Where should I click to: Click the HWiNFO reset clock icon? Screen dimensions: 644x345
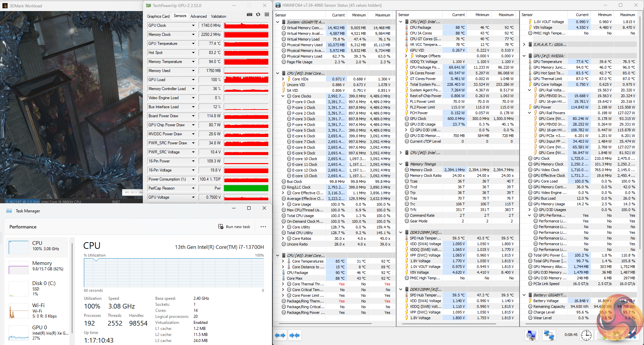[x=586, y=335]
